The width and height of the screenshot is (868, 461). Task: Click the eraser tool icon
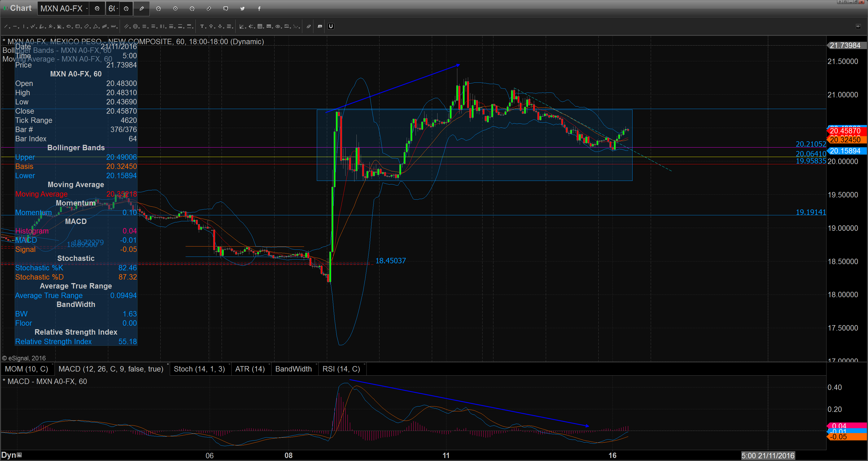point(309,26)
